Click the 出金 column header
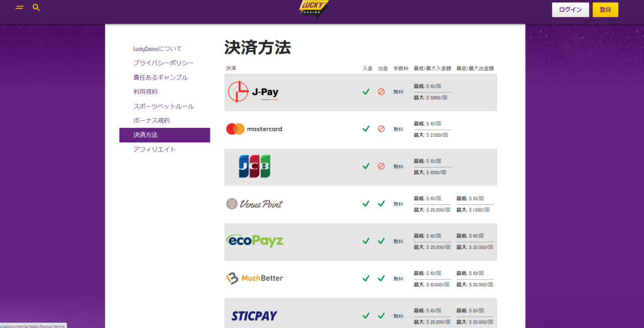 [x=383, y=68]
